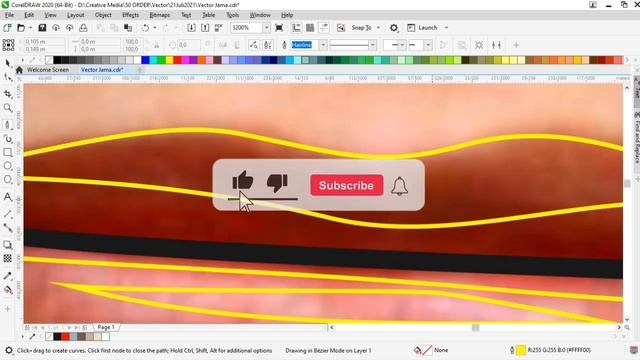Expand the outline width Hairline dropdown arrow

(323, 45)
